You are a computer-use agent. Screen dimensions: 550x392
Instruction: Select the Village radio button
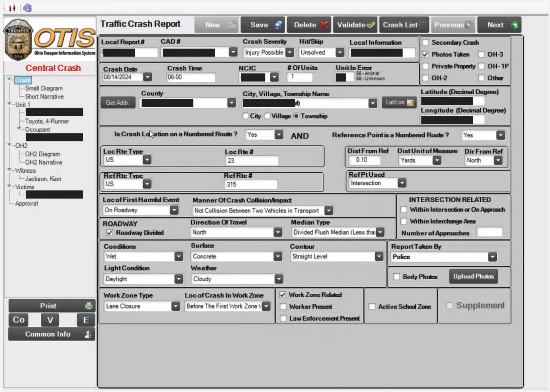pos(267,116)
